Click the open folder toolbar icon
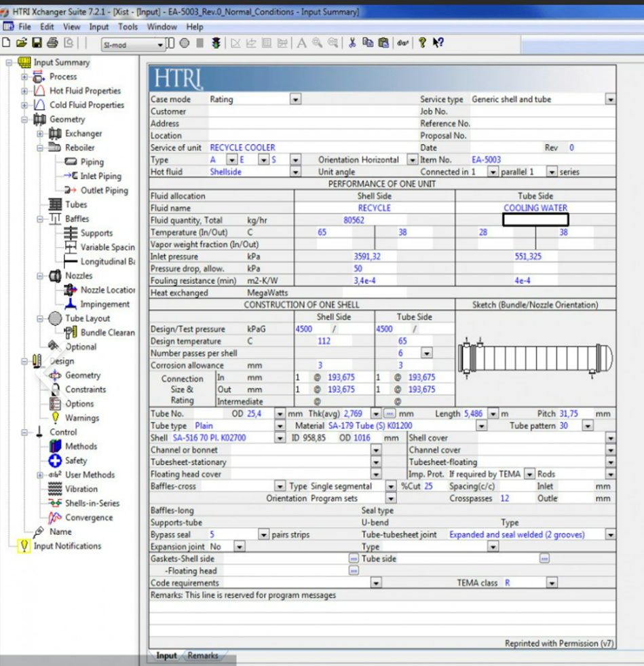Image resolution: width=644 pixels, height=666 pixels. (x=22, y=43)
